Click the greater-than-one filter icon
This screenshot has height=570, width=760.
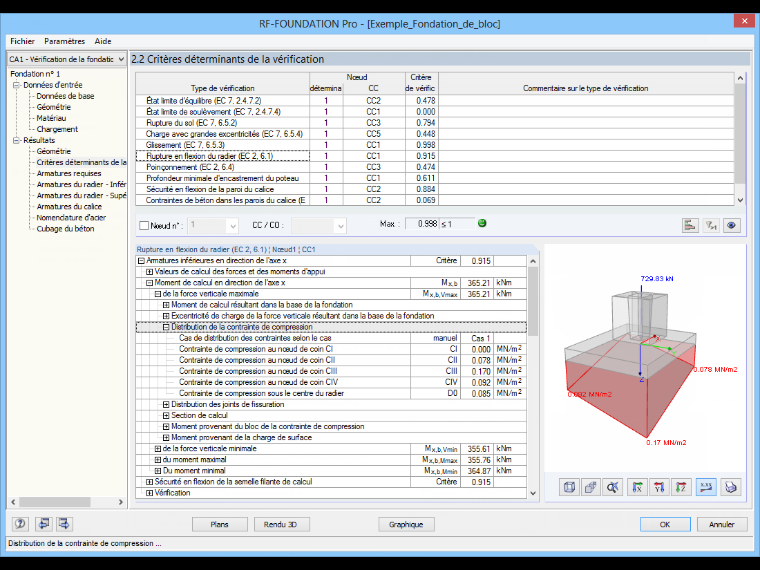point(711,225)
